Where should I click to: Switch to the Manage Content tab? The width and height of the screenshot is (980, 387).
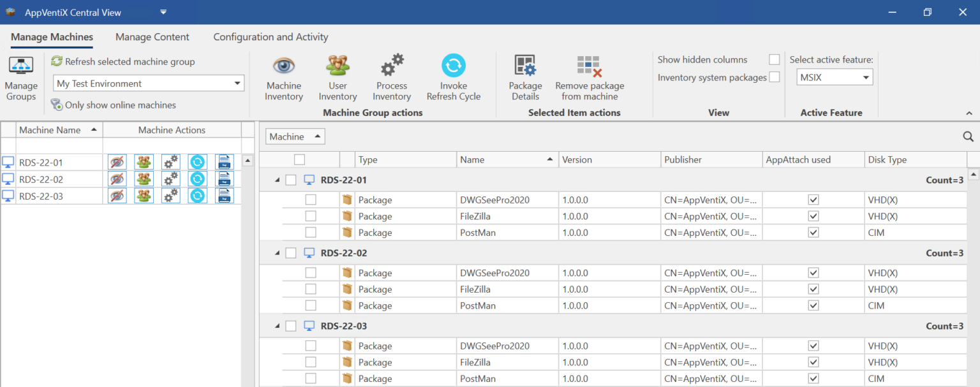pyautogui.click(x=152, y=37)
